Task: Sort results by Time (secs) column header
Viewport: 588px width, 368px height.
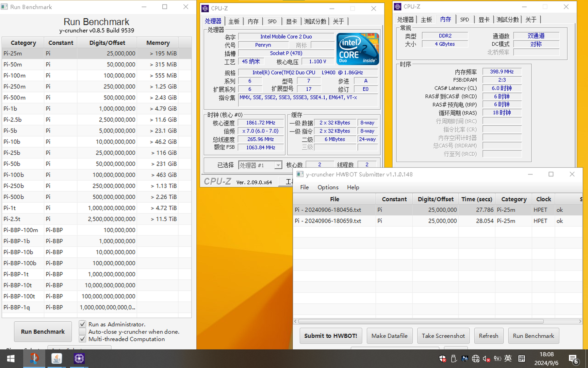Action: [x=477, y=199]
